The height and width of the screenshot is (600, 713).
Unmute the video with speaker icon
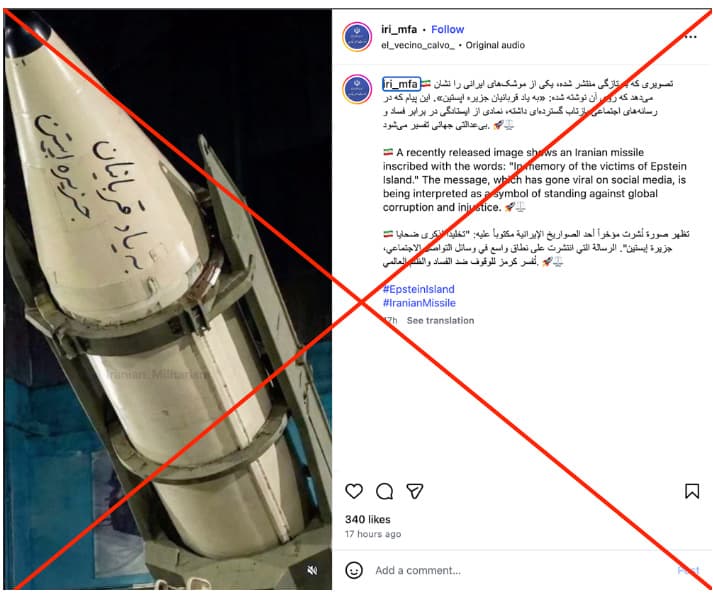[312, 570]
